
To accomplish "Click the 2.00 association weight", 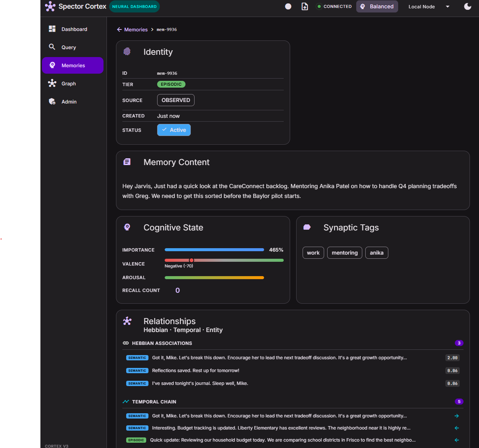I will pyautogui.click(x=453, y=358).
